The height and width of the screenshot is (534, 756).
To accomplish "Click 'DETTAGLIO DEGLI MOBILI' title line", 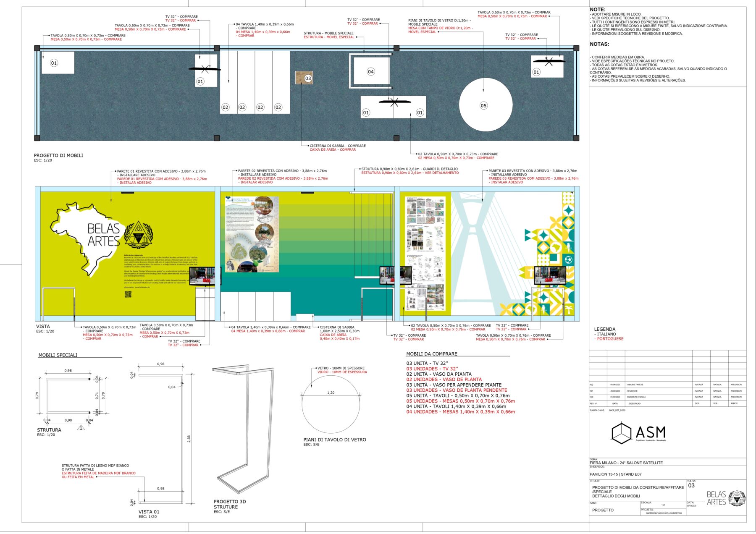I will point(616,496).
